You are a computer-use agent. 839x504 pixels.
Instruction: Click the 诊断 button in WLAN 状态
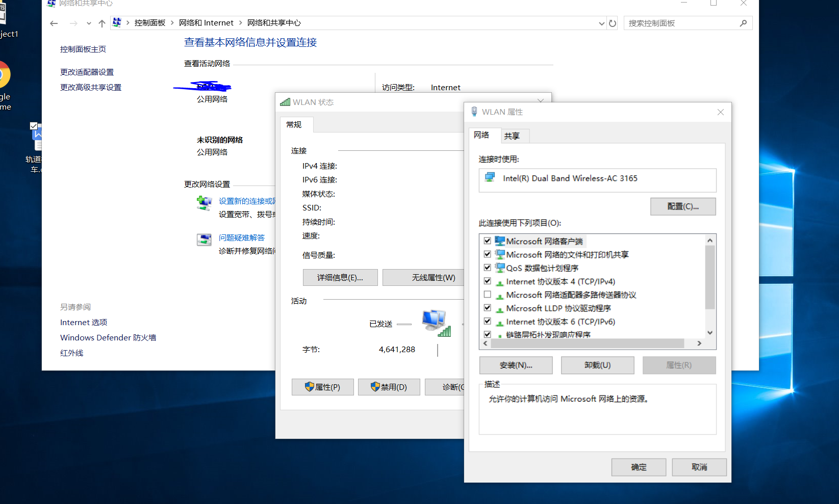tap(445, 387)
